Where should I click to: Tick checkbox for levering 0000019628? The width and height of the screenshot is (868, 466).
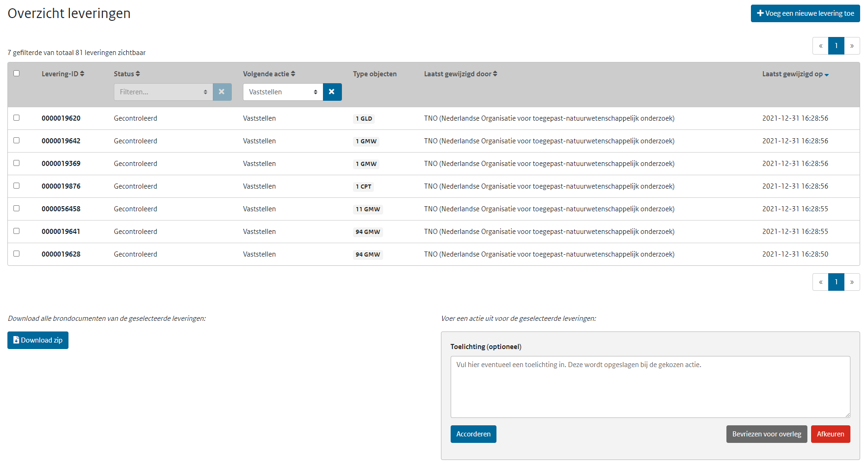(17, 254)
